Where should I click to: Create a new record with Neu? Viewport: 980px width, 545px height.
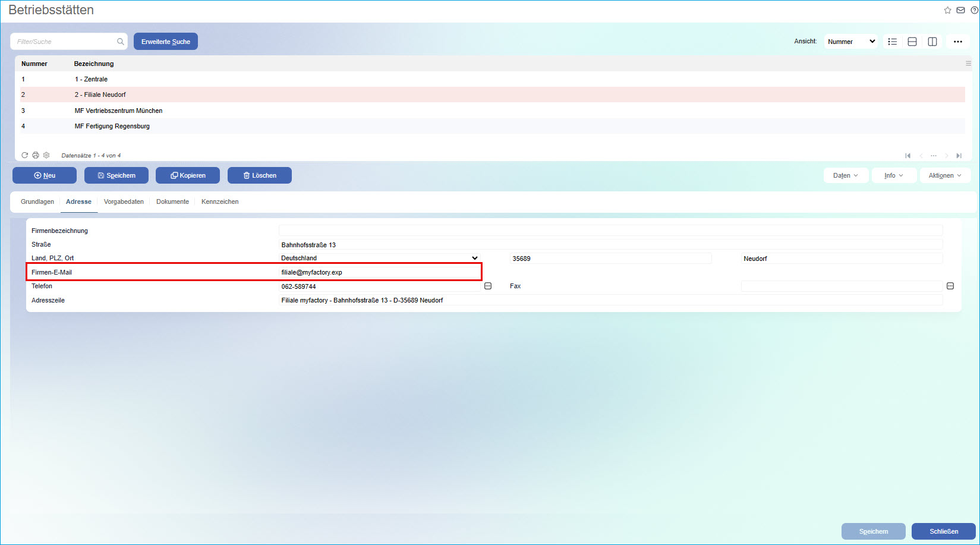[x=45, y=175]
